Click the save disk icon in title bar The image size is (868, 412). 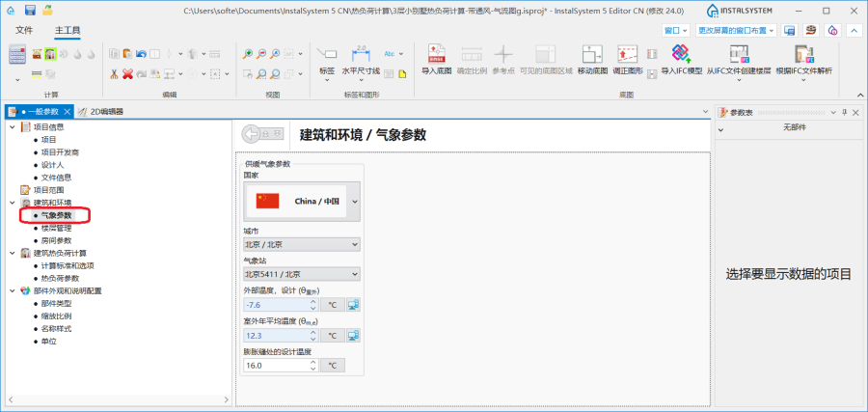click(x=31, y=10)
